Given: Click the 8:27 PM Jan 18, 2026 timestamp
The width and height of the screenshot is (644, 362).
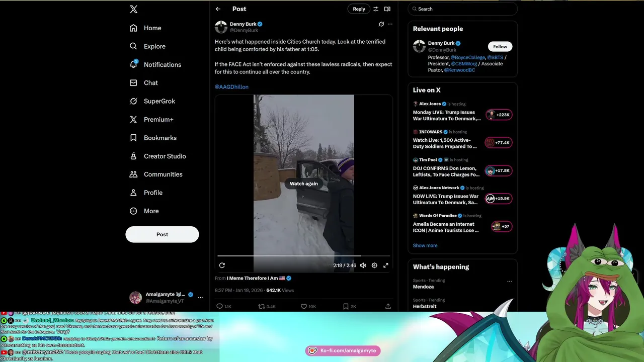Looking at the screenshot, I should (239, 291).
